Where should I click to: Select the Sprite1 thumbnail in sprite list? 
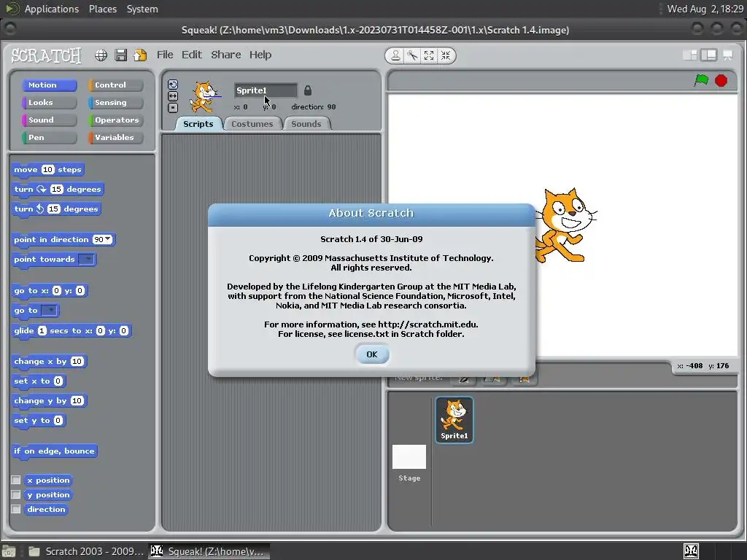454,419
